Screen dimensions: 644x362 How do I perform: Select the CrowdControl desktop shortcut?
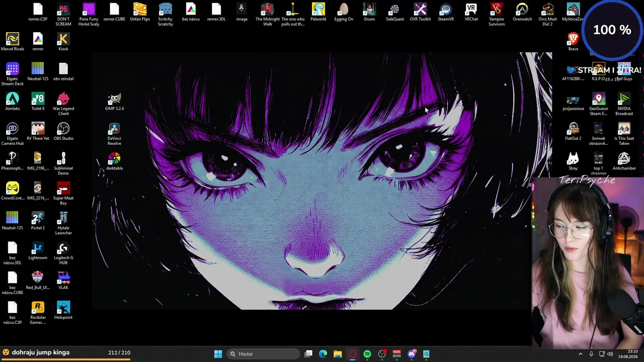click(x=13, y=192)
